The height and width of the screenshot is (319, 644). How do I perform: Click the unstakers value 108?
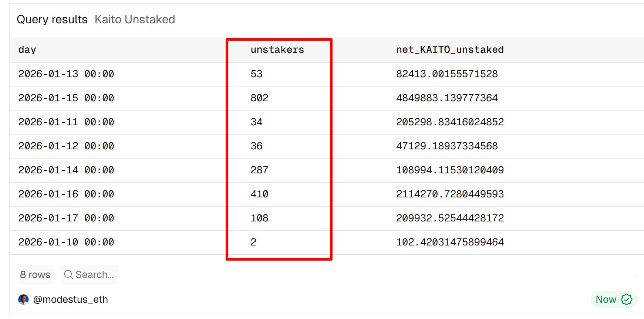click(259, 218)
